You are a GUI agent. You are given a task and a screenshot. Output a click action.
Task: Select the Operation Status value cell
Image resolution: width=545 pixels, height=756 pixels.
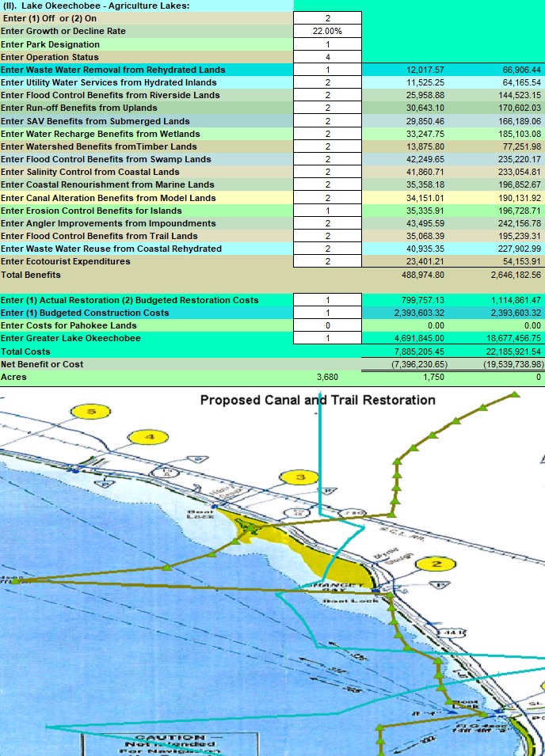tap(327, 57)
